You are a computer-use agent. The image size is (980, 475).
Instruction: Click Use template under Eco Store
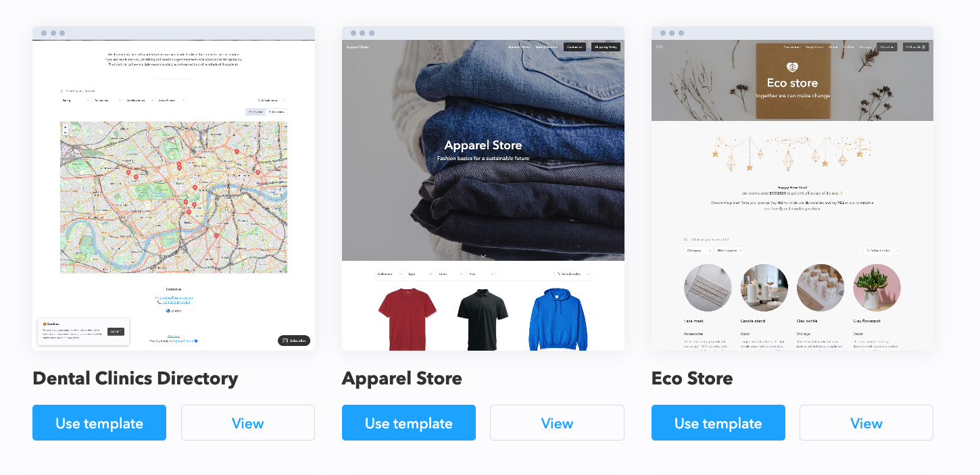(x=718, y=423)
